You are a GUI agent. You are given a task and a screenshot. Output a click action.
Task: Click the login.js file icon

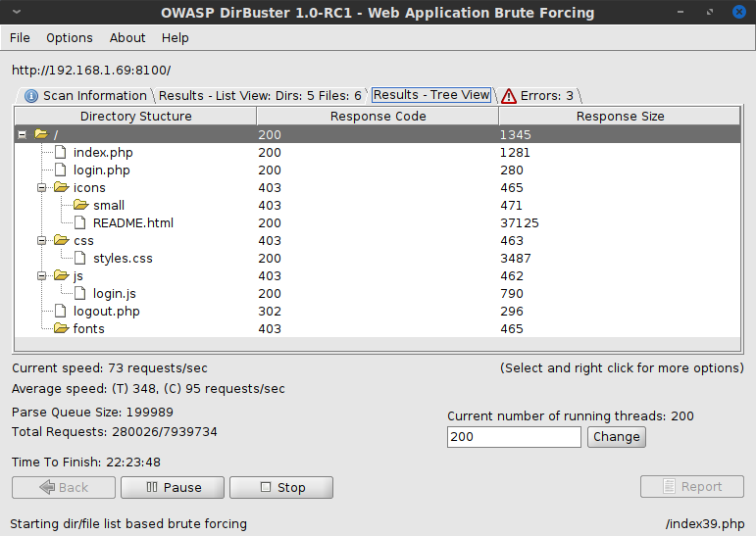tap(80, 294)
